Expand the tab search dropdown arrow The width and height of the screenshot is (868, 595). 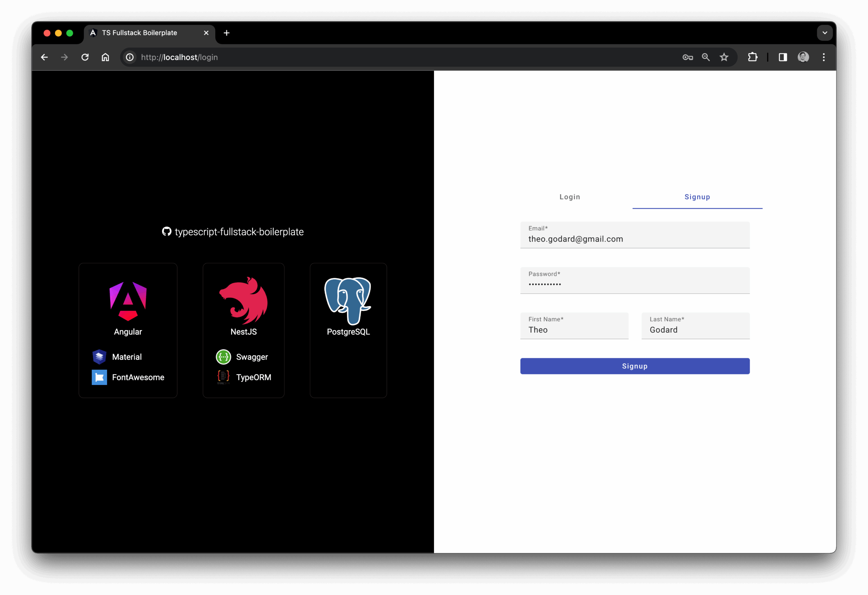point(825,33)
